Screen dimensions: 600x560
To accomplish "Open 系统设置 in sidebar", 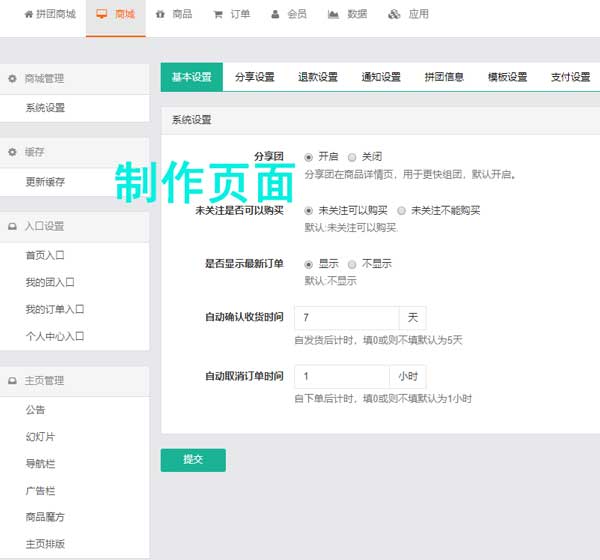I will [45, 108].
